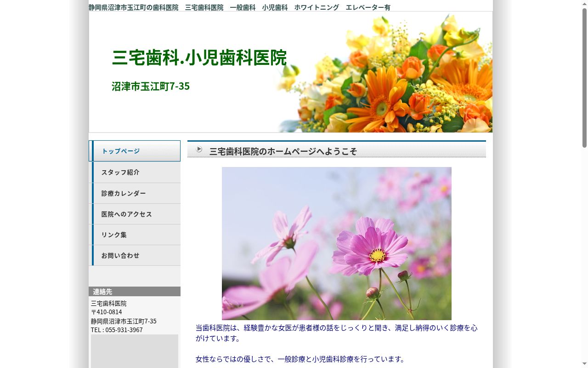Click お問い合わせ in the sidebar
Image resolution: width=588 pixels, height=368 pixels.
pos(135,255)
